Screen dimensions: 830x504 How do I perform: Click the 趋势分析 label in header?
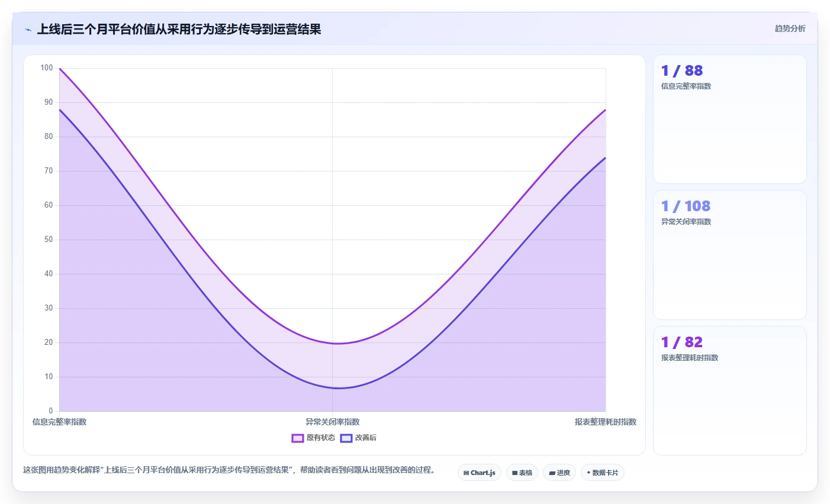coord(790,28)
